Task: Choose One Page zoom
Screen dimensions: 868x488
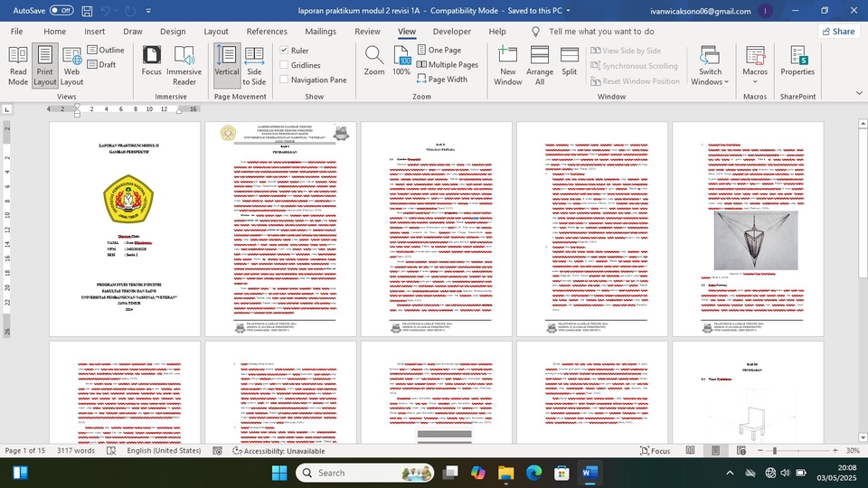Action: click(x=439, y=50)
